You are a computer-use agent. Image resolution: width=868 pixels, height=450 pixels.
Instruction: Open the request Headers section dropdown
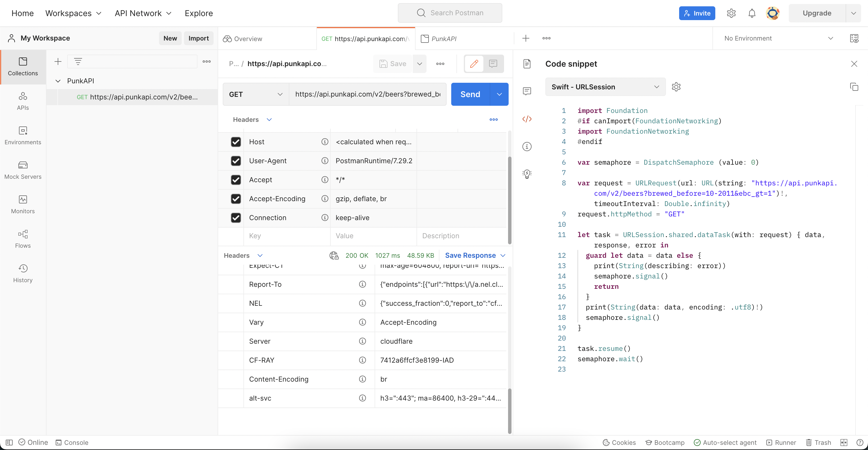click(x=252, y=120)
